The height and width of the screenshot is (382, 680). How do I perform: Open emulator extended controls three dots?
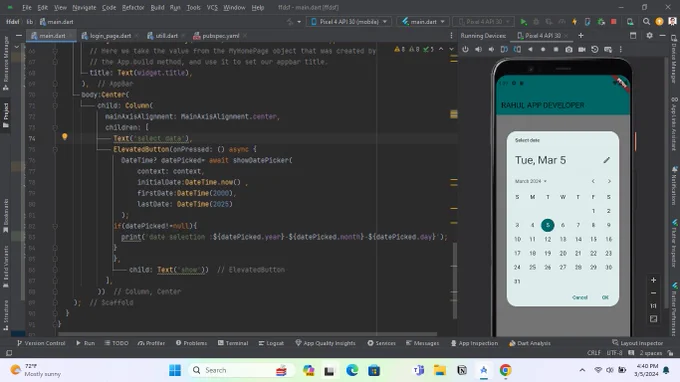point(621,49)
